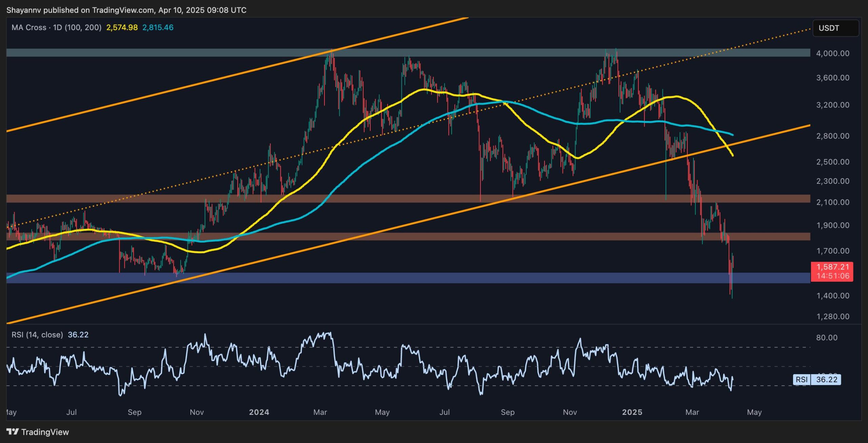Select the RSI (14, close) indicator title

[37, 335]
